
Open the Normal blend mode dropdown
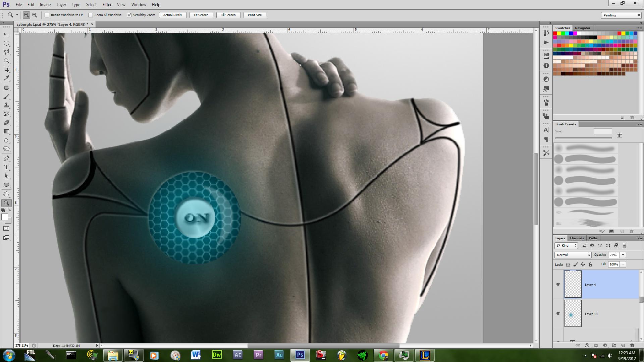click(573, 255)
